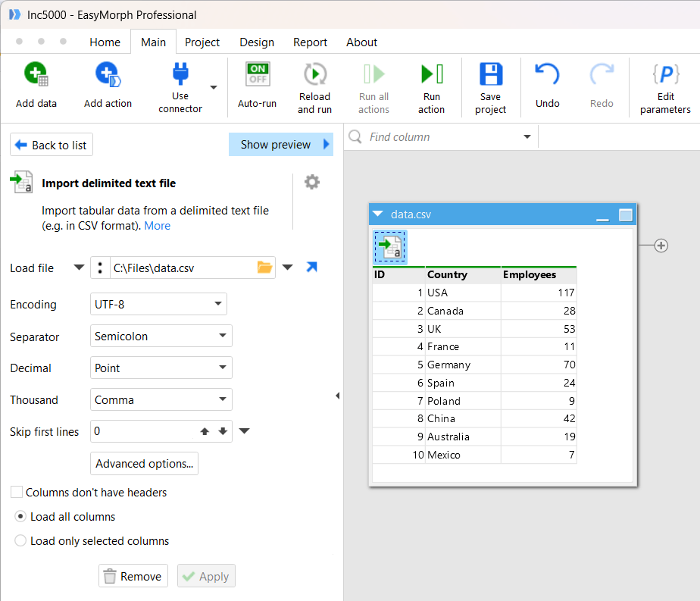
Task: Click Run all actions icon
Action: [374, 74]
